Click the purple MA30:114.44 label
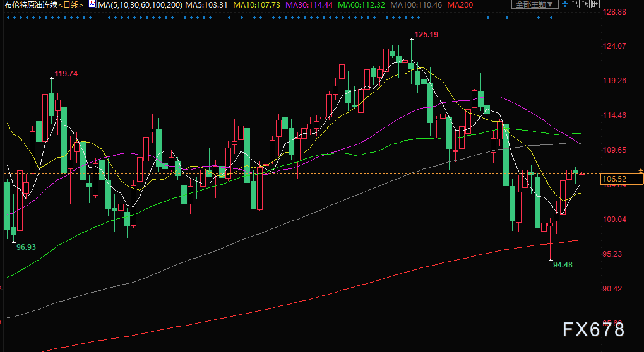644x352 pixels. pyautogui.click(x=309, y=5)
